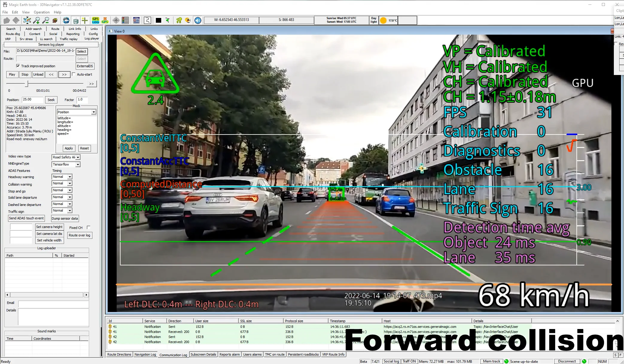Uncheck Track improved position

click(19, 66)
